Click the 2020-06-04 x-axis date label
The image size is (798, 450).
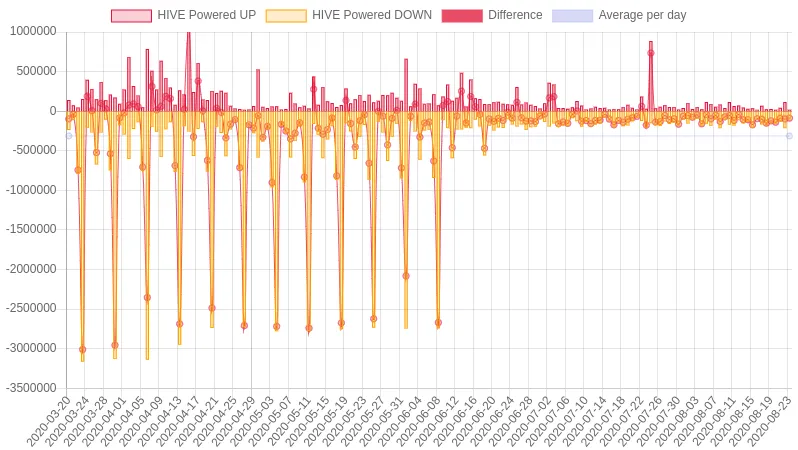399,420
